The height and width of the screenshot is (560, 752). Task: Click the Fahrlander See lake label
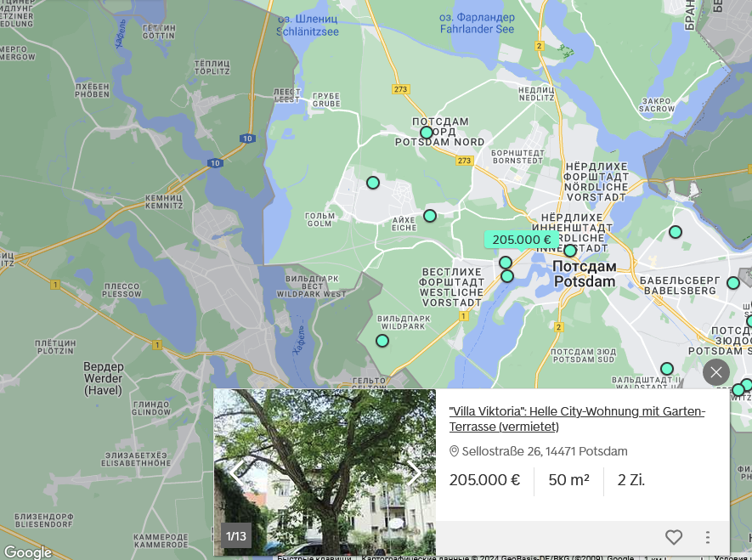[x=478, y=24]
